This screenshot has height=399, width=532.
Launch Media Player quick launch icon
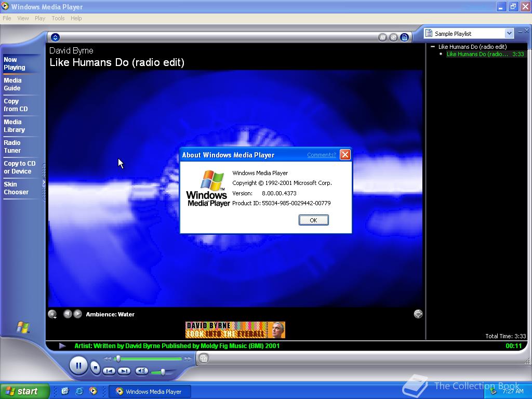(93, 391)
